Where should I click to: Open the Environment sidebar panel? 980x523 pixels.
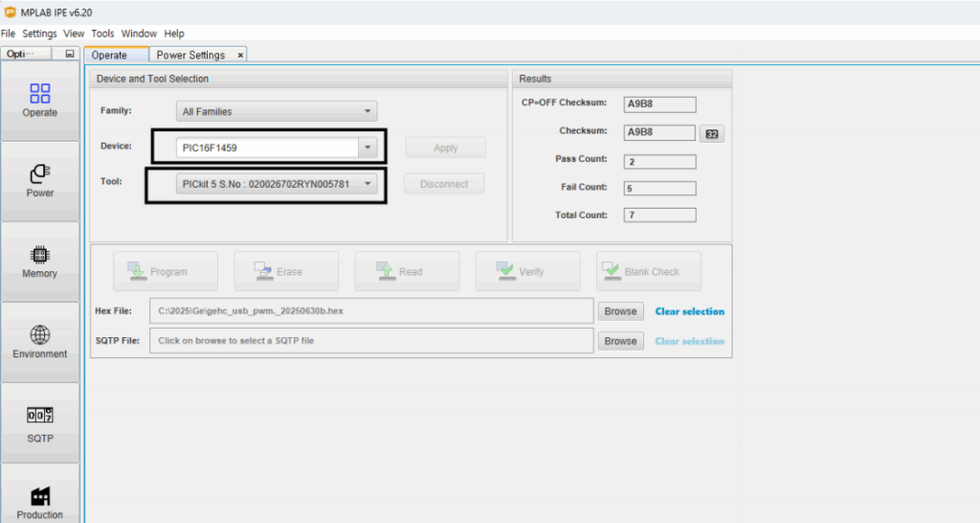pyautogui.click(x=40, y=342)
